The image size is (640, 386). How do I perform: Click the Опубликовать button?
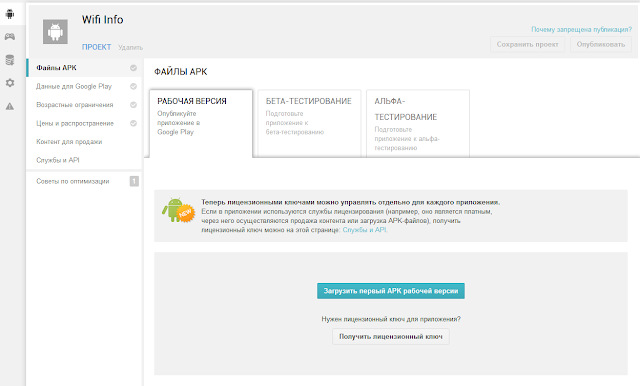(600, 44)
